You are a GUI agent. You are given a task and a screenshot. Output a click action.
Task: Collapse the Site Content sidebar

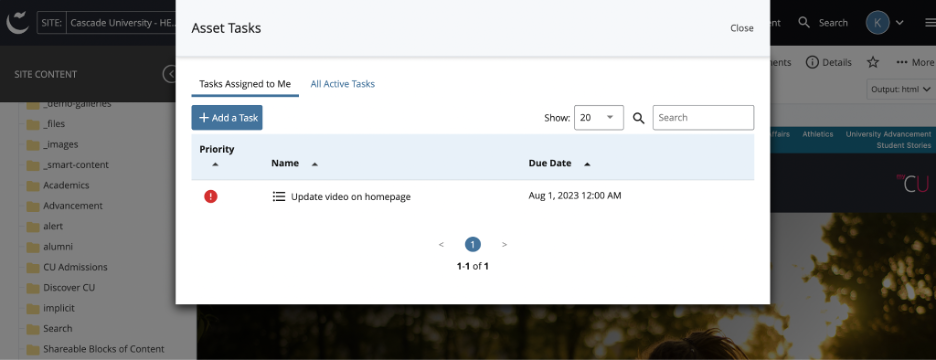[170, 74]
